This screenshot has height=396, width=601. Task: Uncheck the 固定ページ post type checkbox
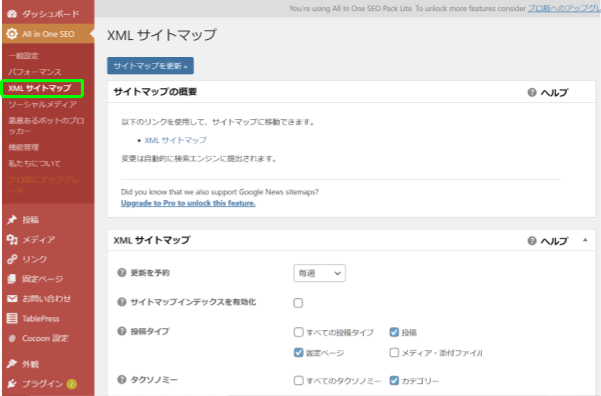pyautogui.click(x=298, y=352)
